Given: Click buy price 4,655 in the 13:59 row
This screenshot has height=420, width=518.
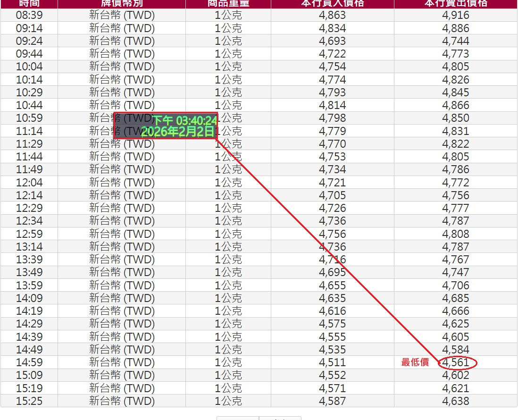Looking at the screenshot, I should pyautogui.click(x=332, y=286).
